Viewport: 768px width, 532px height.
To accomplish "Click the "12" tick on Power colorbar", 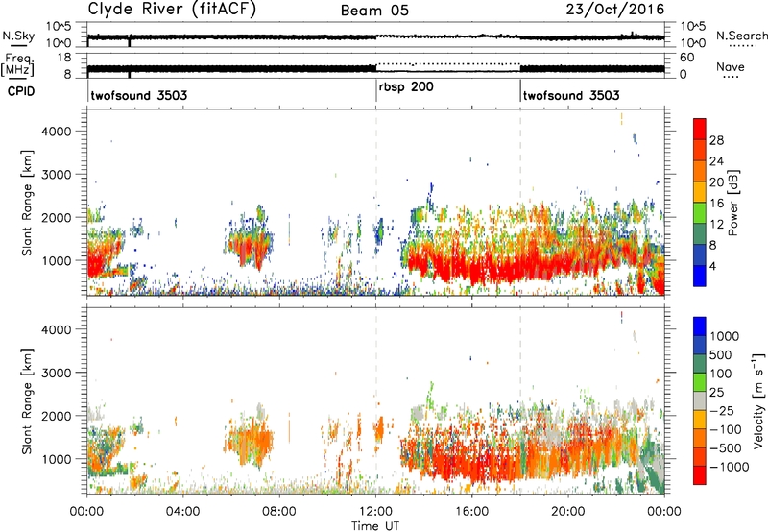I will click(716, 225).
